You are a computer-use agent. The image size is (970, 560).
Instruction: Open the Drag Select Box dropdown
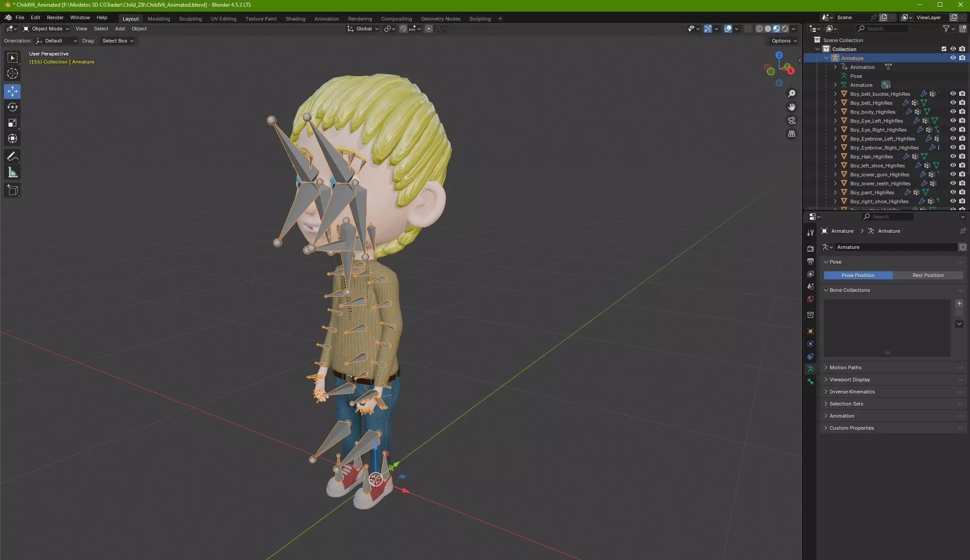tap(117, 41)
